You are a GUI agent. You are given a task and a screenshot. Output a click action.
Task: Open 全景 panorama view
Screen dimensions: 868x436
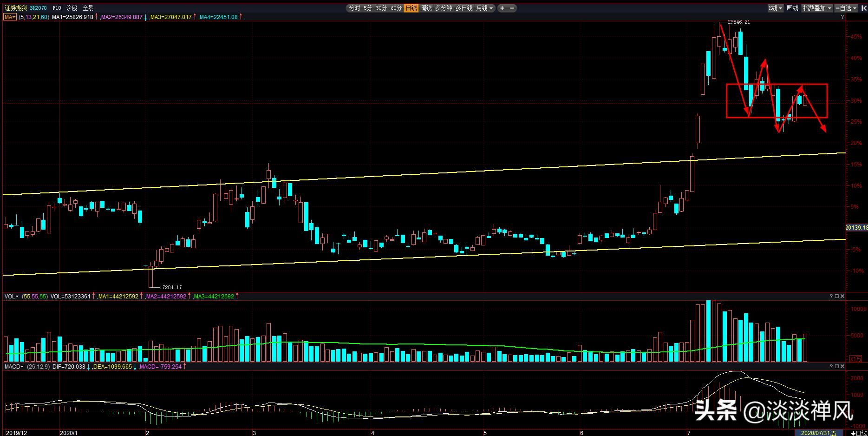pyautogui.click(x=88, y=8)
